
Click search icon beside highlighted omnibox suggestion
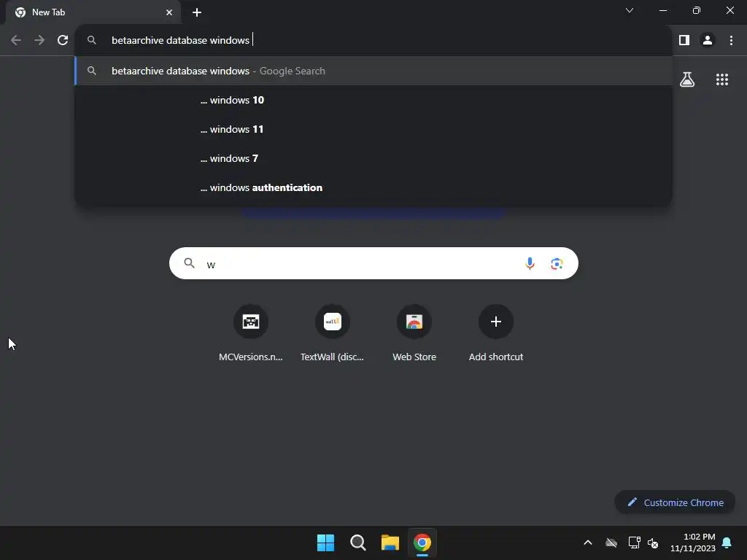click(92, 71)
